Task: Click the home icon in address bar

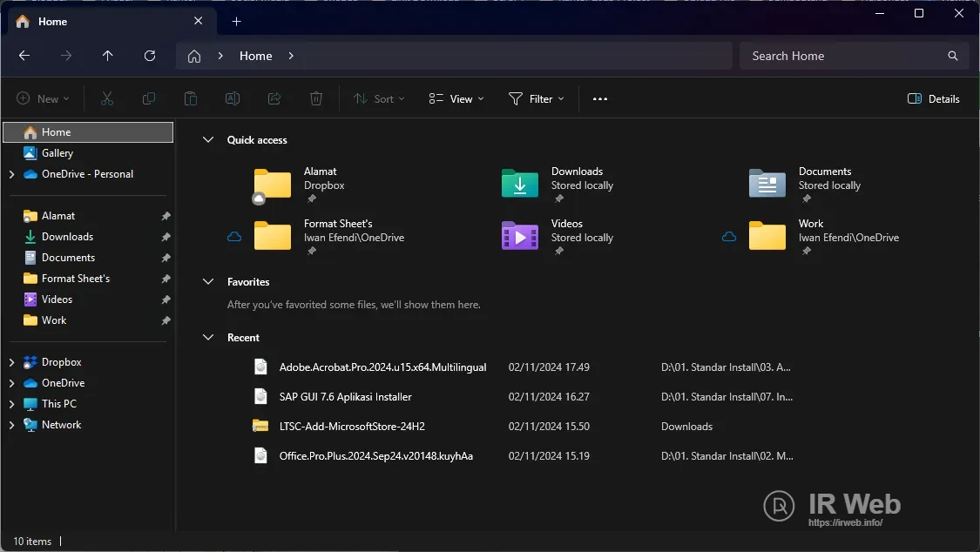Action: [x=194, y=57]
